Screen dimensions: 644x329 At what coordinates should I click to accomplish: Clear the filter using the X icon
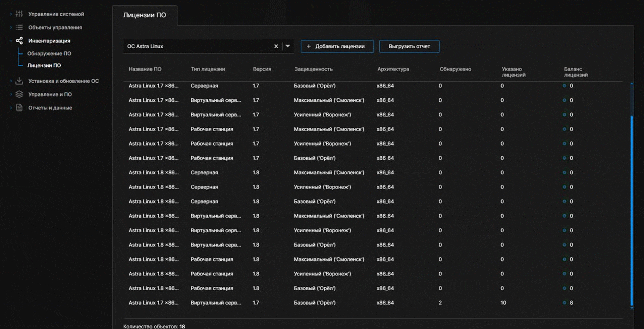(x=276, y=46)
